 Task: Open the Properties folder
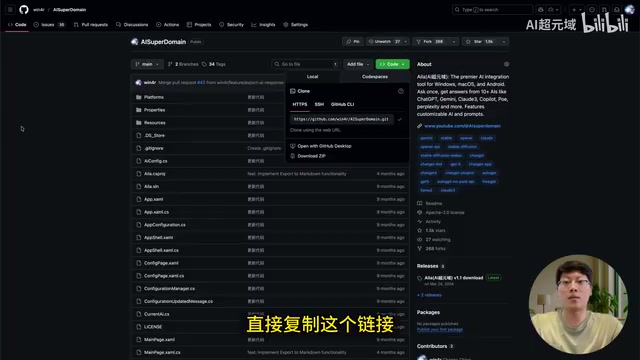154,110
